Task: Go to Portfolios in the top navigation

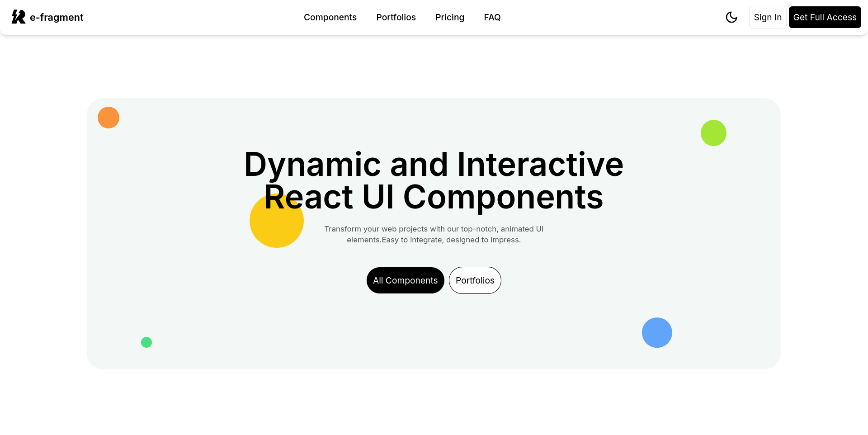Action: tap(396, 17)
